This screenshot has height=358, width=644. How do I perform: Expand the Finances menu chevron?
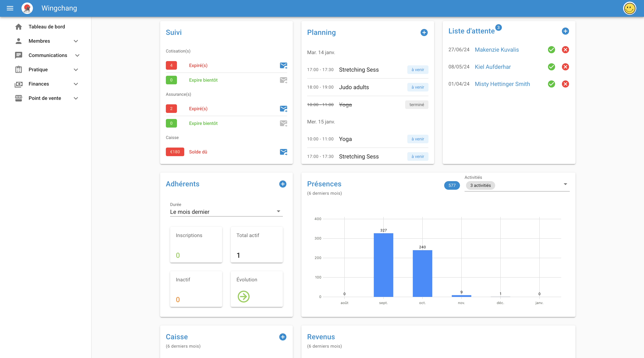76,84
